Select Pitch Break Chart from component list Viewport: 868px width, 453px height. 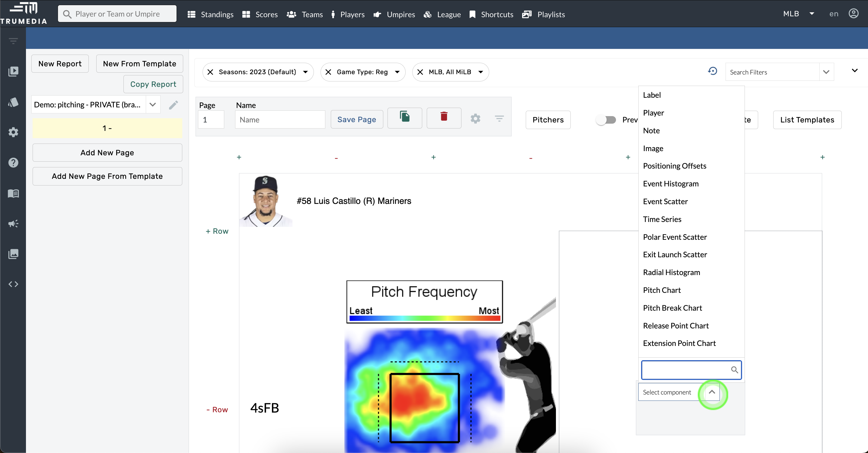pos(672,308)
